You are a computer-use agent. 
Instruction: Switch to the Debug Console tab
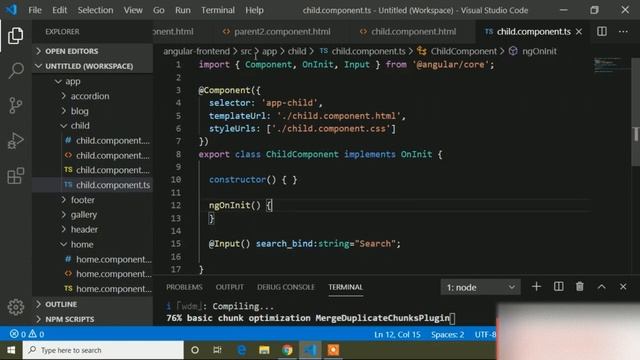tap(286, 287)
